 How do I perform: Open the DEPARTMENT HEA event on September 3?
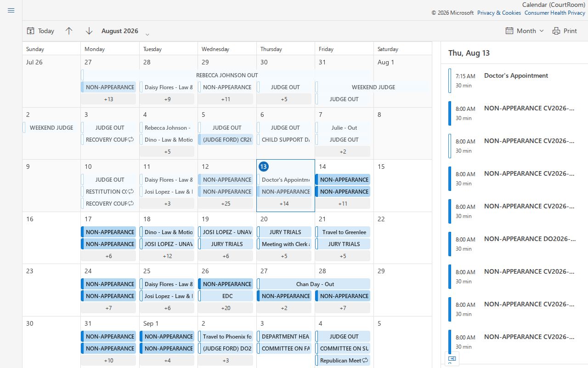[284, 336]
